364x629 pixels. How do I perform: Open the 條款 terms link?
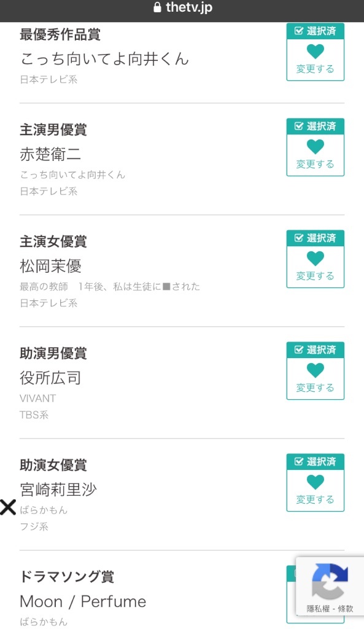pyautogui.click(x=345, y=609)
